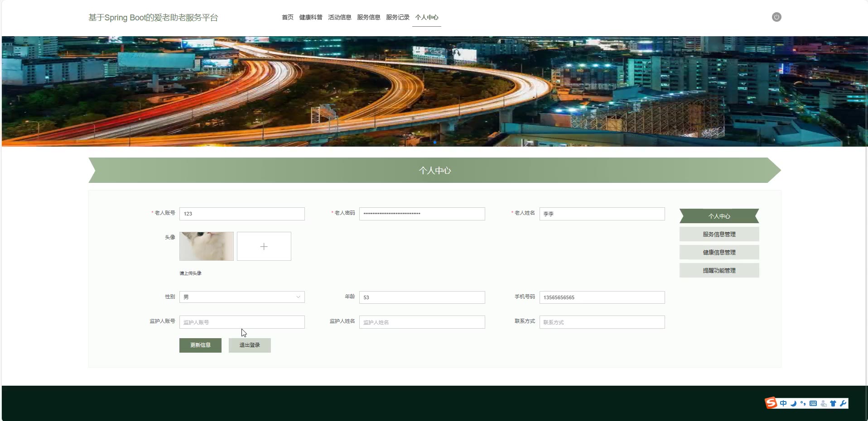The width and height of the screenshot is (868, 421).
Task: Open 健康信息管理 in the sidebar
Action: (719, 252)
